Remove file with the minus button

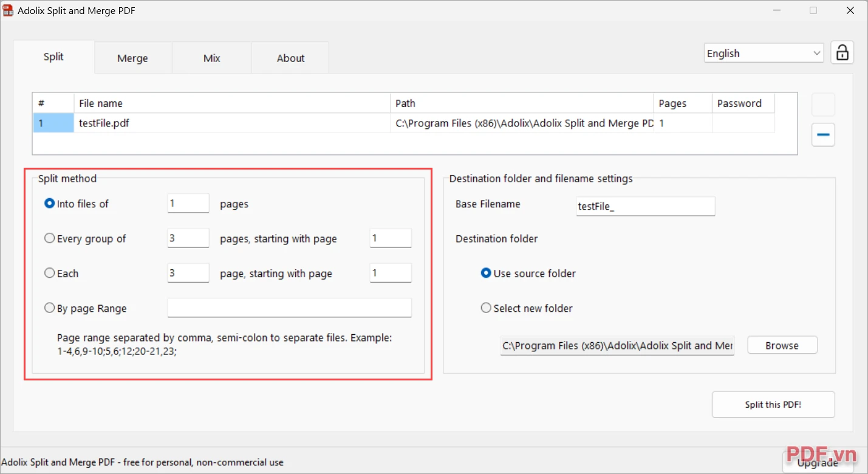tap(823, 135)
